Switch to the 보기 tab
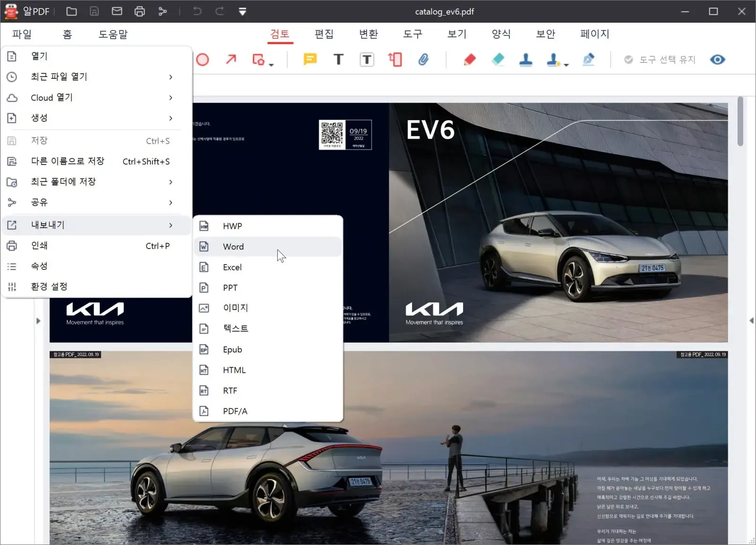 tap(457, 34)
